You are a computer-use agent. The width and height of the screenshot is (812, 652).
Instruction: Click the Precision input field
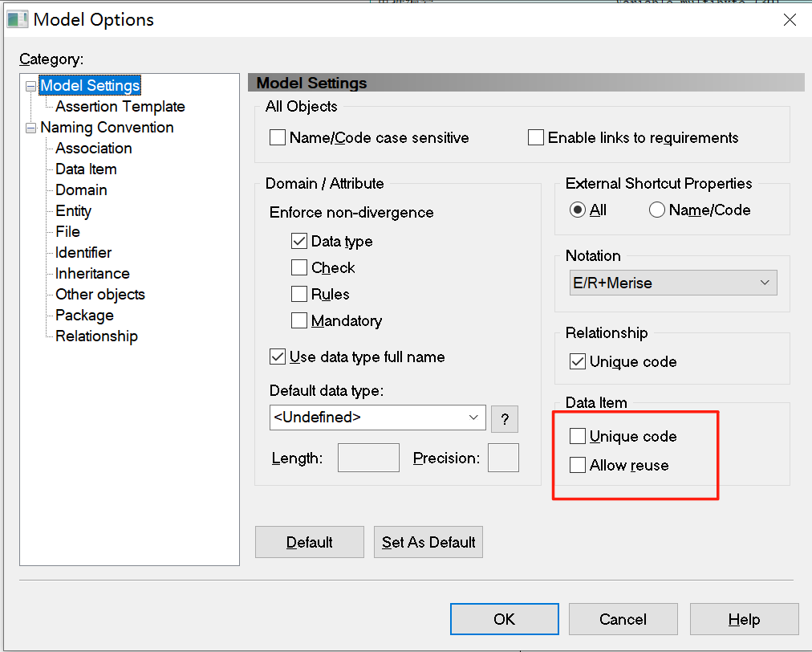tap(503, 458)
